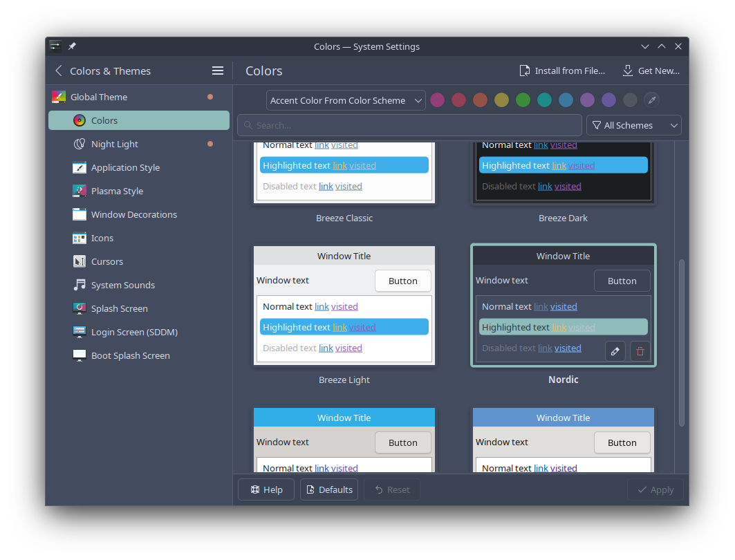Click the Defaults button
Image resolution: width=735 pixels, height=560 pixels.
pyautogui.click(x=329, y=489)
